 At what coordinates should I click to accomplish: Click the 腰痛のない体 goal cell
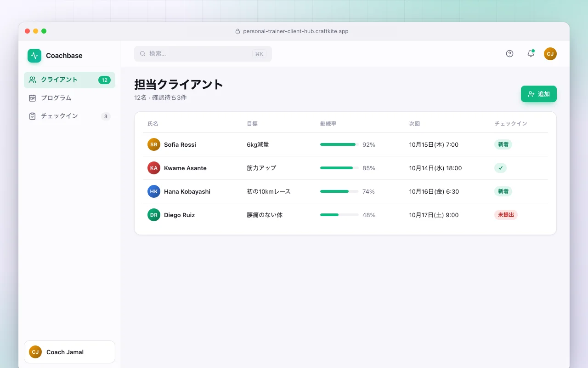pyautogui.click(x=265, y=215)
